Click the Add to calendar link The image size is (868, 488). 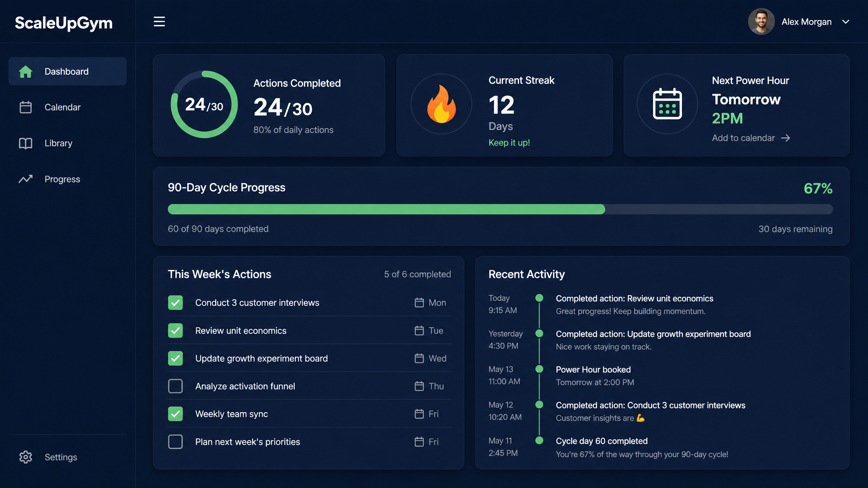751,138
